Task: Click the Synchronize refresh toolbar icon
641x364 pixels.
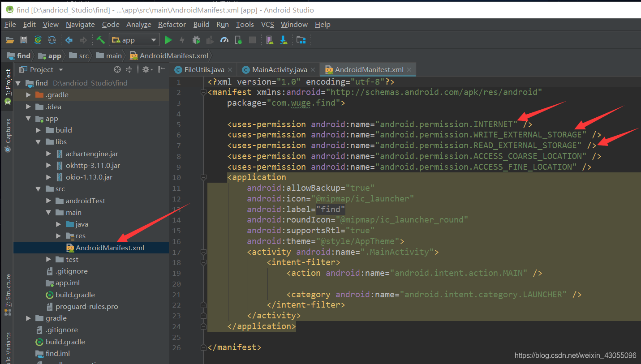Action: [52, 40]
